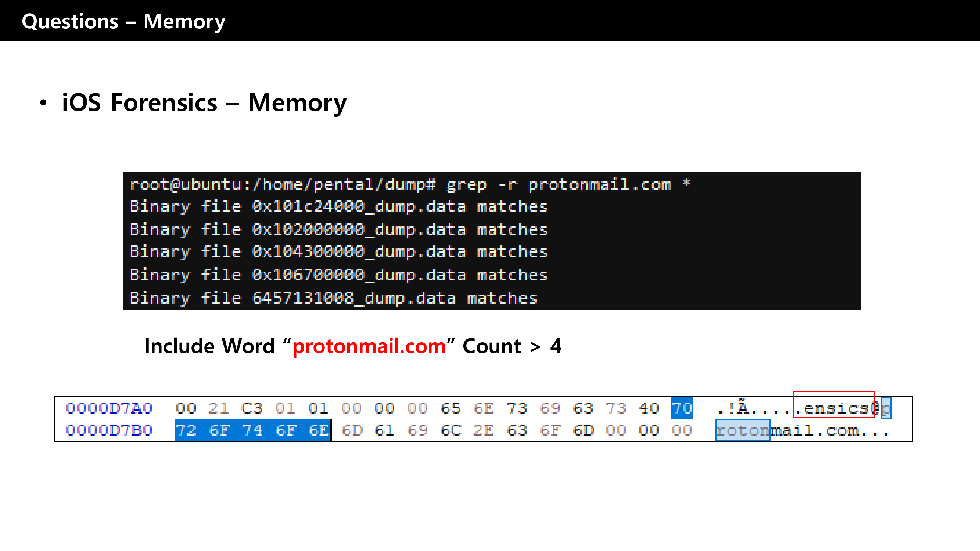Click the 'mail.com...' ASCII text
This screenshot has width=980, height=551.
tap(829, 431)
